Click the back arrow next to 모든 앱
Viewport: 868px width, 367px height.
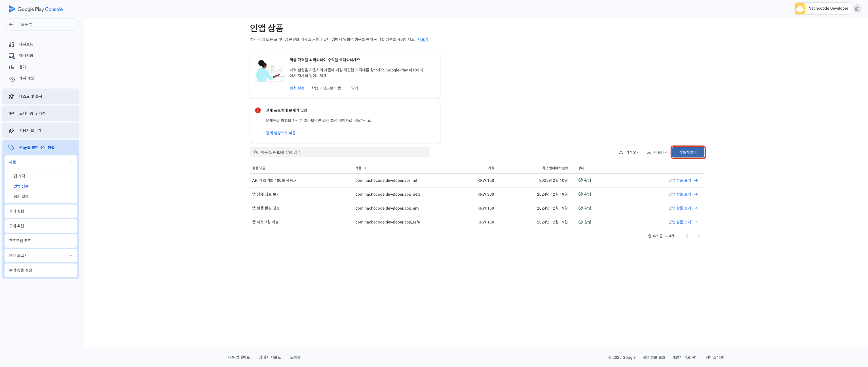11,24
